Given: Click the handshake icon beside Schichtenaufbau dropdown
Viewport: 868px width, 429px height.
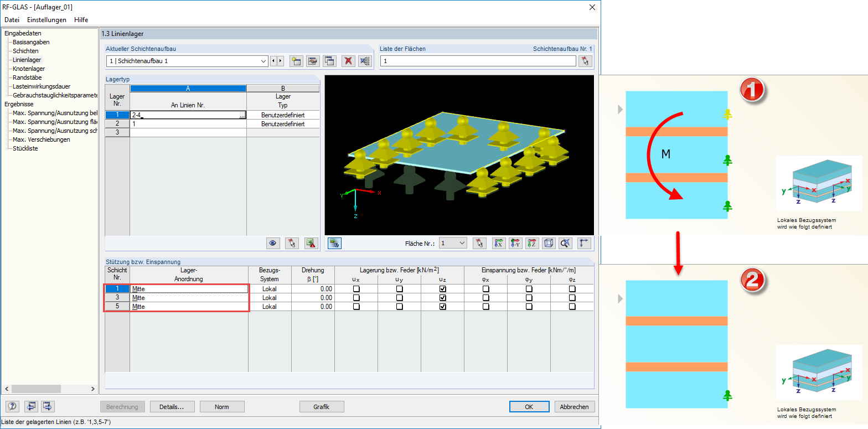Looking at the screenshot, I should click(313, 61).
